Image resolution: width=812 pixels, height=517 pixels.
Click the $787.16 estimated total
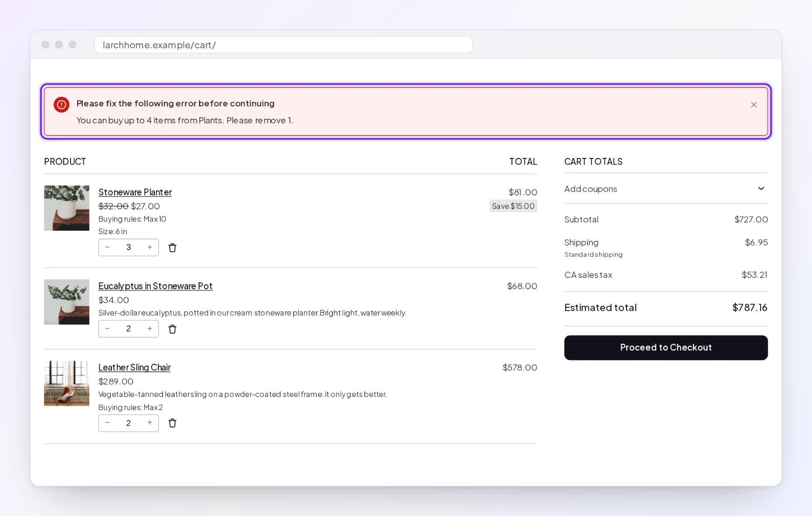(750, 308)
